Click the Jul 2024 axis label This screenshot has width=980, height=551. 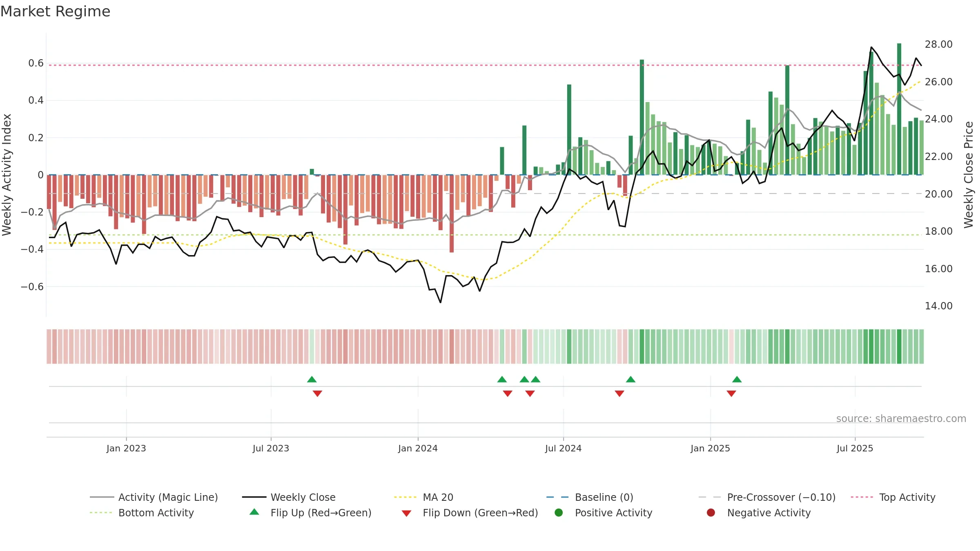pos(563,448)
